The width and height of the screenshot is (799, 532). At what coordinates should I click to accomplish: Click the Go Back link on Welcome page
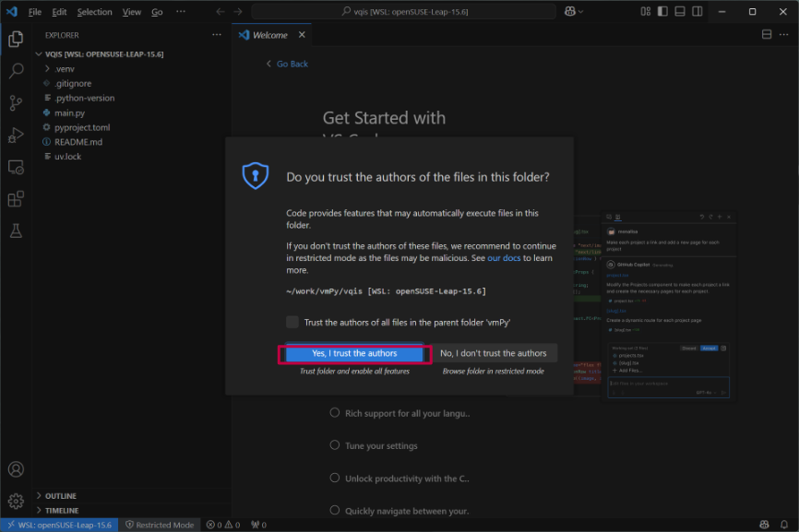287,64
